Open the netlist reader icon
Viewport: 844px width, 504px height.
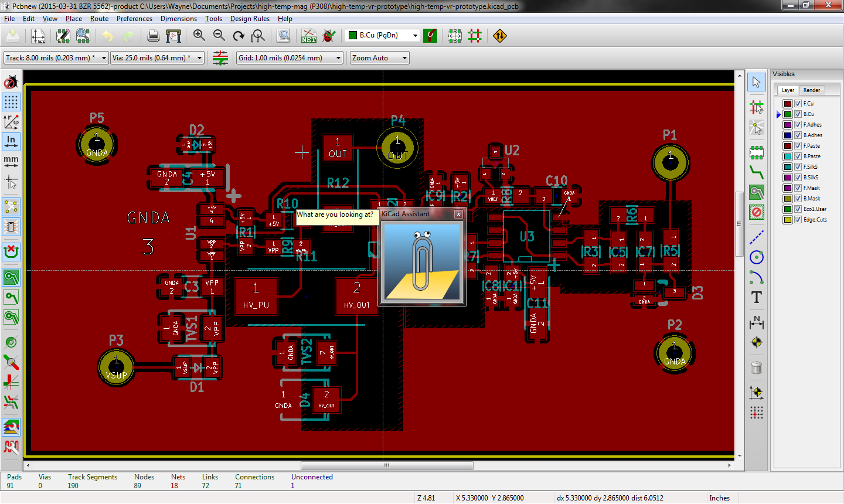309,36
